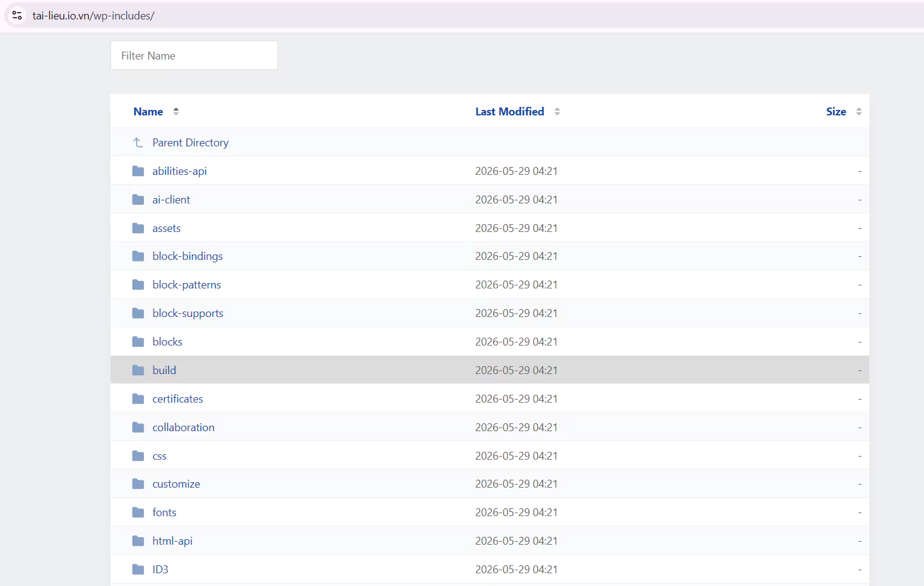Click the size dash in the assets row
The image size is (924, 586).
(x=860, y=228)
